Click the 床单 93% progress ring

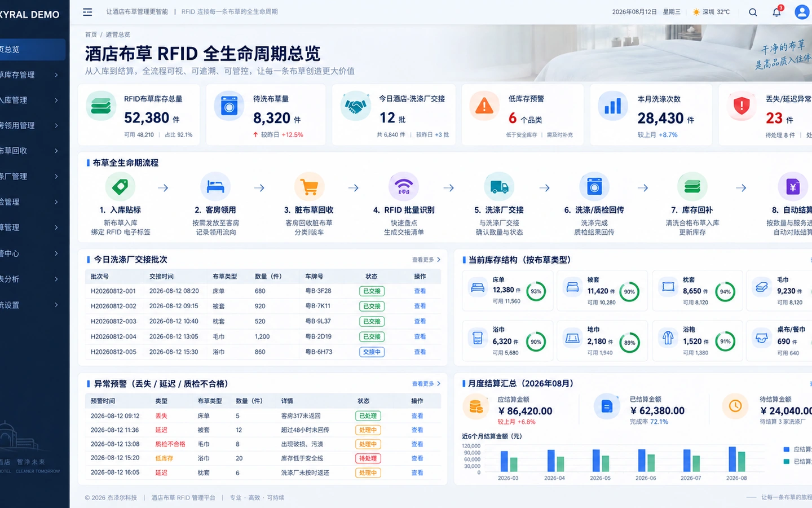pos(536,291)
